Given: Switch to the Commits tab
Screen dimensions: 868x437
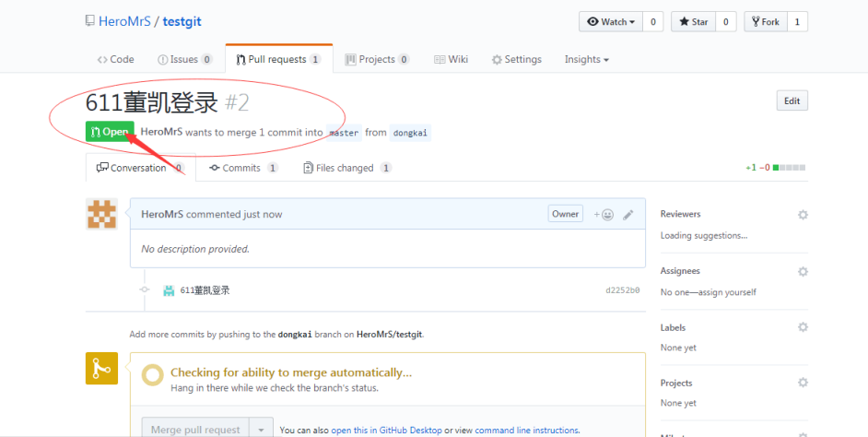Looking at the screenshot, I should 243,168.
